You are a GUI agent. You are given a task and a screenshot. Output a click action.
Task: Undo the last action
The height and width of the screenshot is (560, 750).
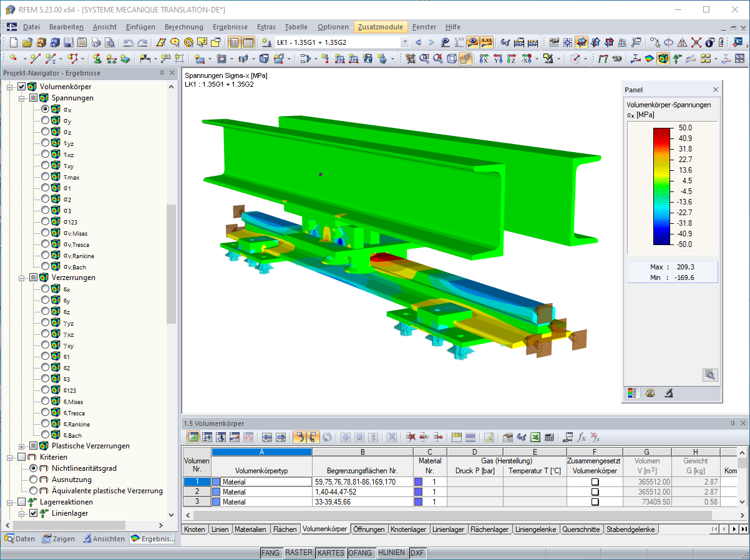[x=129, y=43]
